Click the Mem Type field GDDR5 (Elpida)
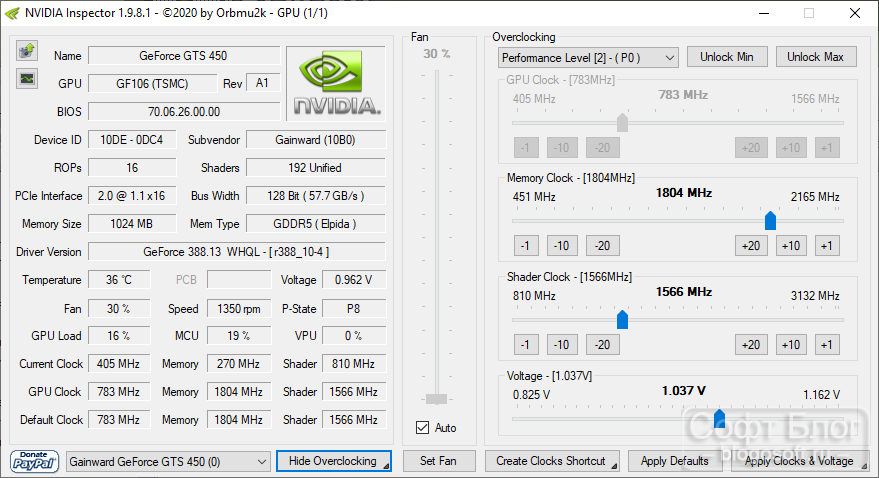The image size is (879, 478). (316, 224)
